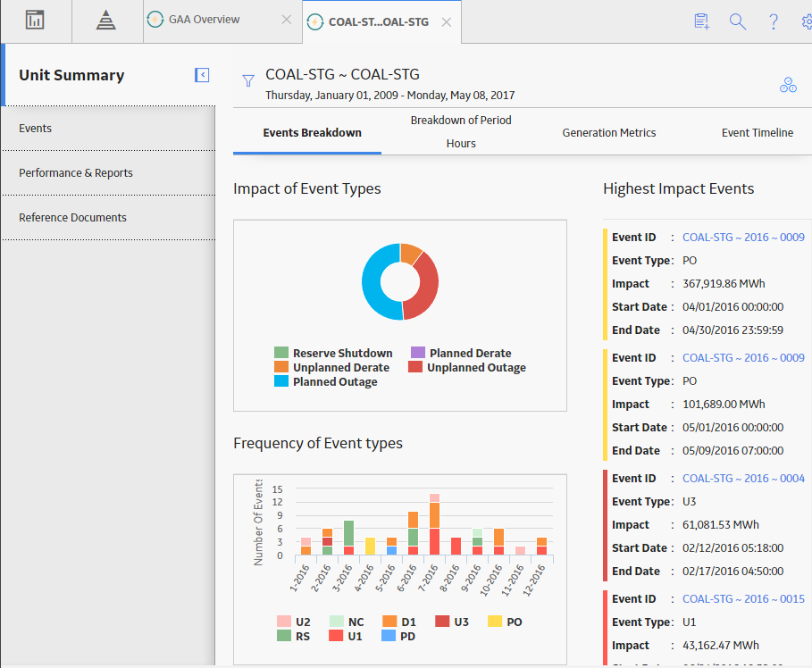Viewport: 812px width, 668px height.
Task: Click the Impact of Event Types heading
Action: [x=307, y=189]
